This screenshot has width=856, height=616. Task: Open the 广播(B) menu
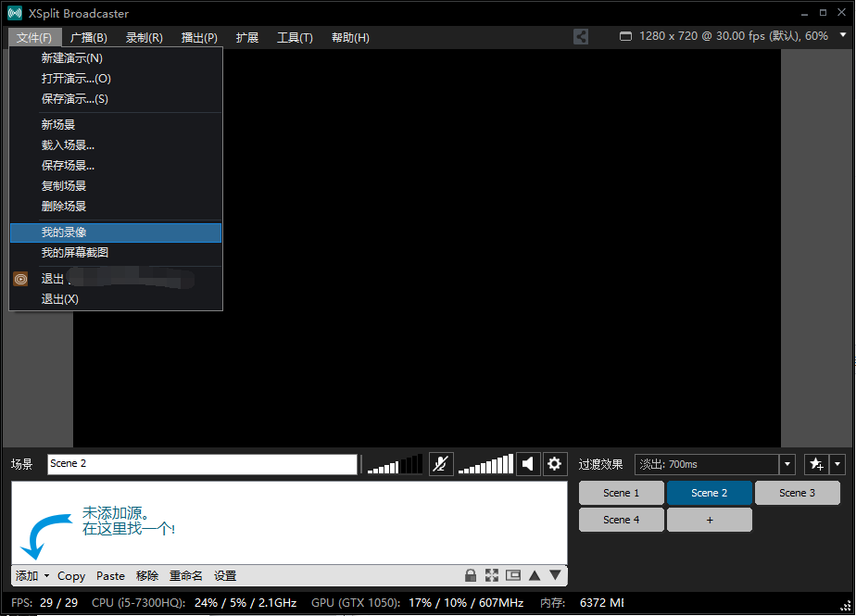click(88, 38)
